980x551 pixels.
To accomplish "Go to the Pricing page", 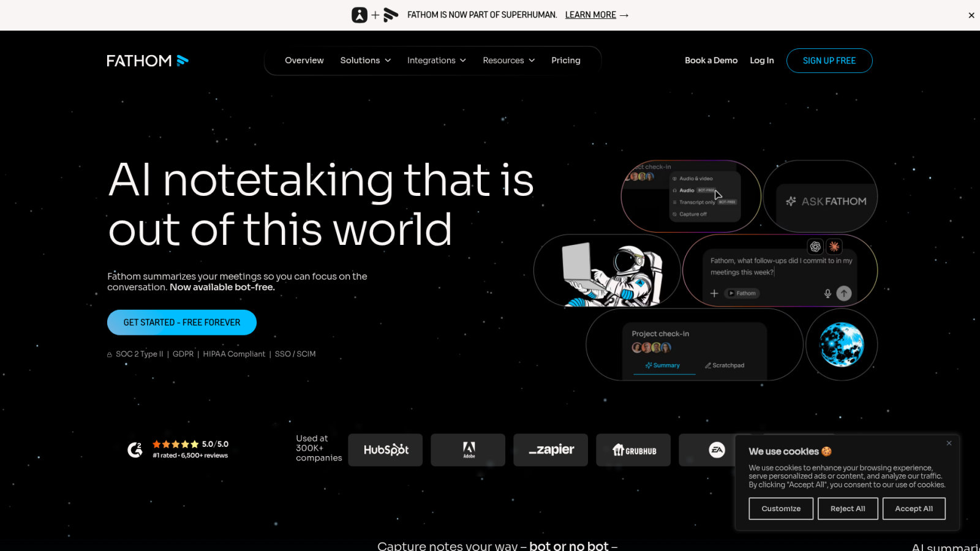I will [x=566, y=60].
